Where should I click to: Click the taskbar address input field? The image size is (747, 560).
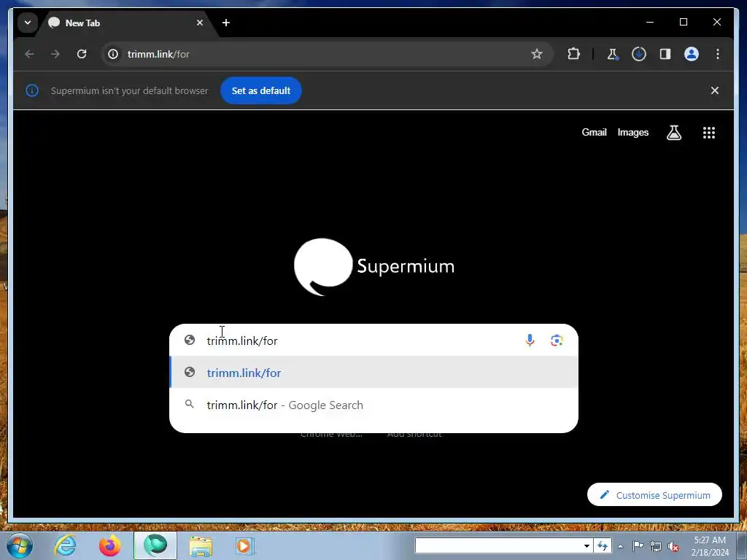click(x=498, y=545)
